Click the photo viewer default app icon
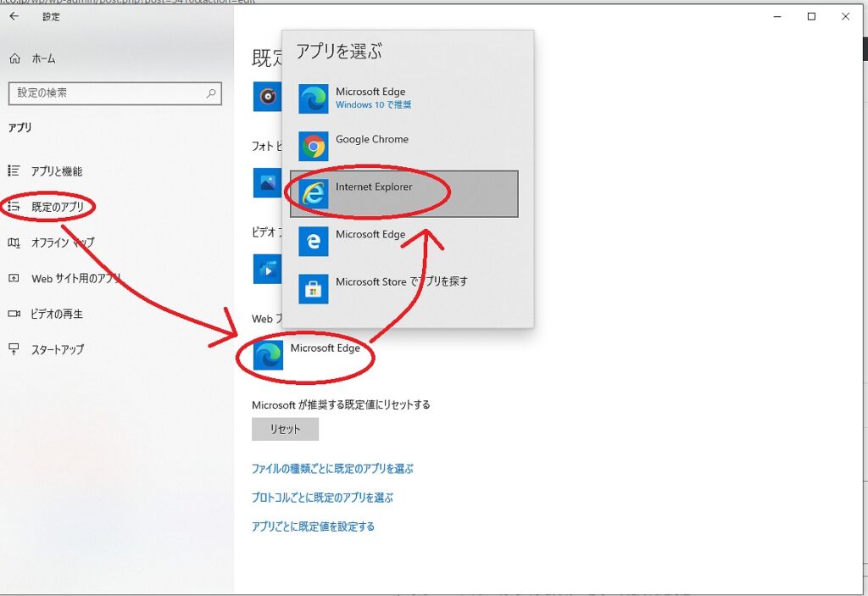Viewport: 868px width, 596px height. pos(267,183)
